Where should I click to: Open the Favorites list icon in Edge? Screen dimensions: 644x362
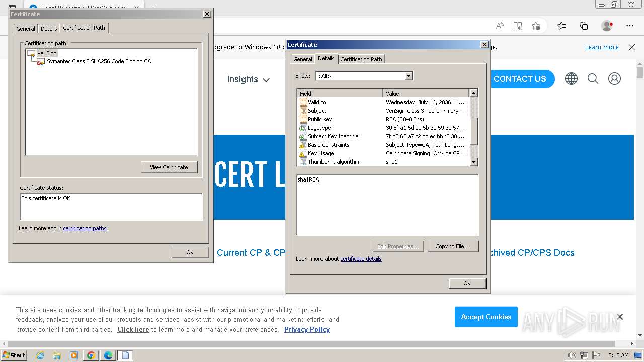(x=561, y=26)
